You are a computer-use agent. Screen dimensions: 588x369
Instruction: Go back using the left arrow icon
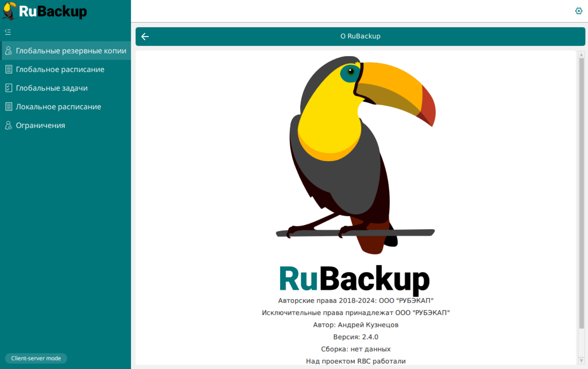tap(145, 37)
